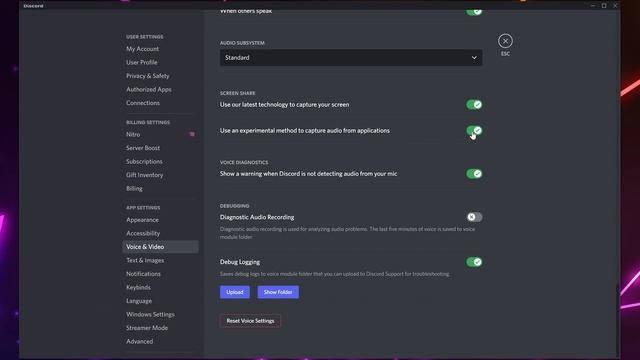Open User Profile settings
The height and width of the screenshot is (360, 640).
(x=142, y=62)
